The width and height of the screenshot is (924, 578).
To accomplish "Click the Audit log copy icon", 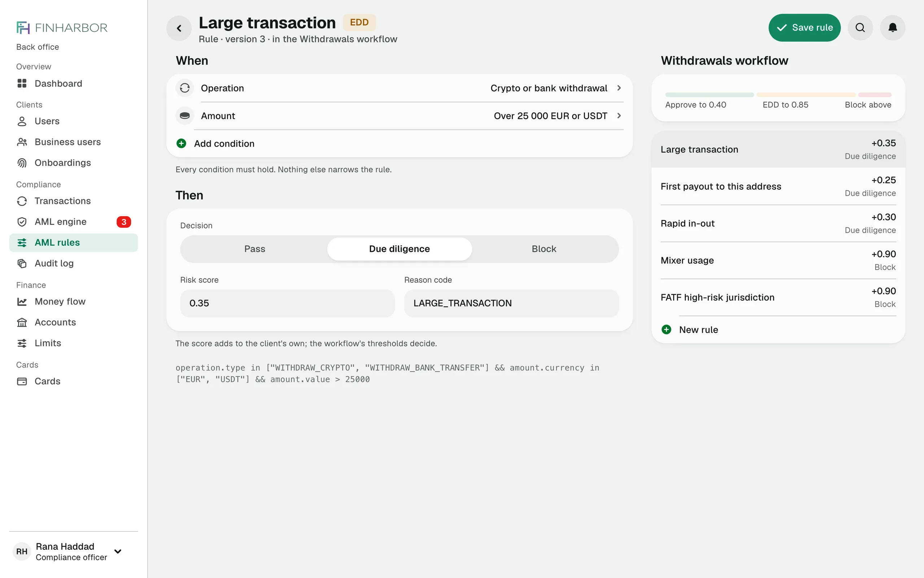I will click(x=22, y=263).
